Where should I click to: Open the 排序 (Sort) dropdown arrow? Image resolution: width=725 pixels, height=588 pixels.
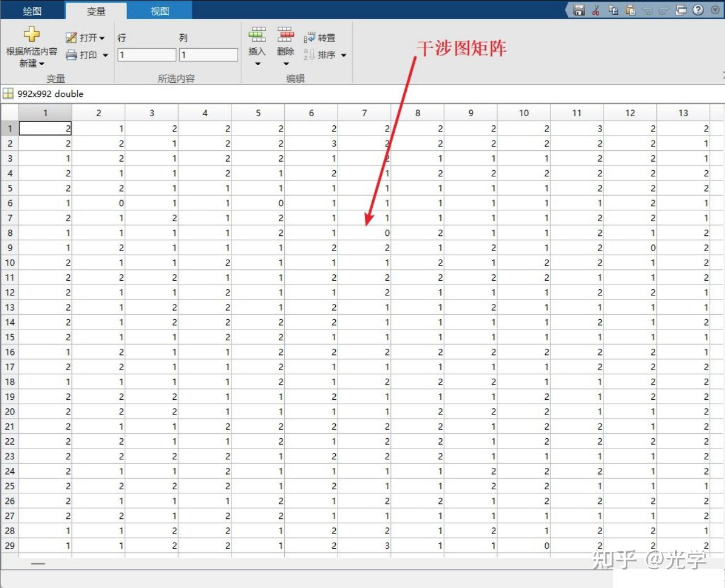[x=343, y=55]
